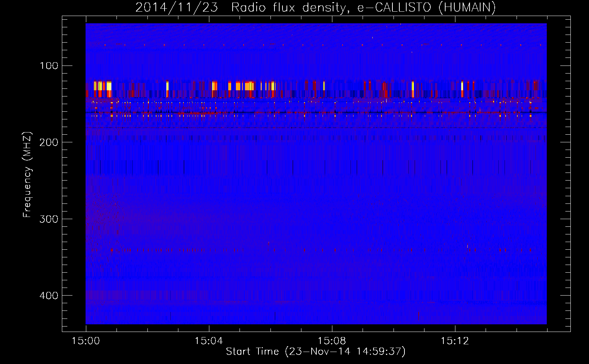This screenshot has width=589, height=364.
Task: Click the 15:00 time tick label
Action: pyautogui.click(x=86, y=341)
